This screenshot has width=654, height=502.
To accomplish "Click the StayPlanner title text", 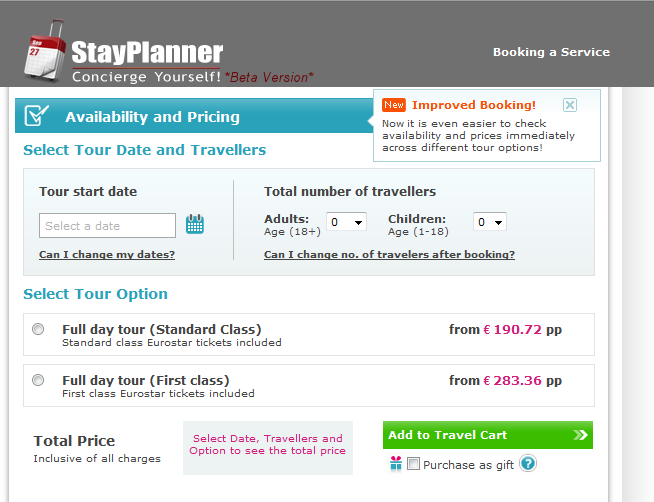I will (147, 53).
